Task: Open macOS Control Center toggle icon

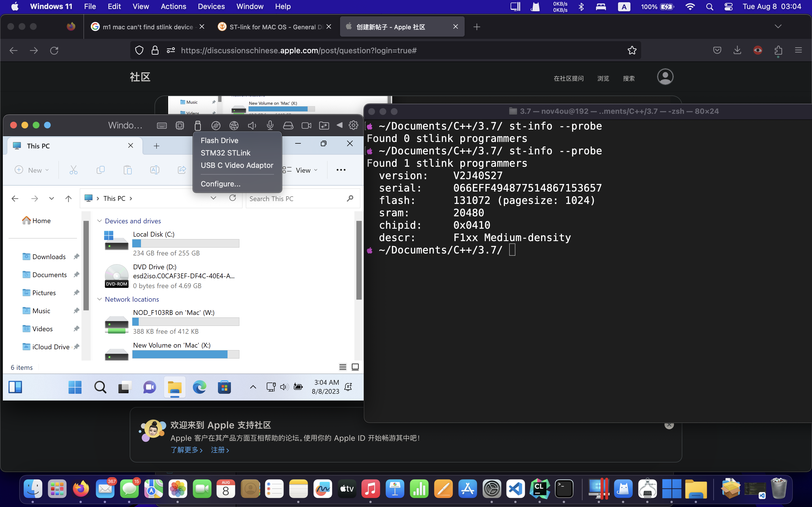Action: pyautogui.click(x=728, y=7)
